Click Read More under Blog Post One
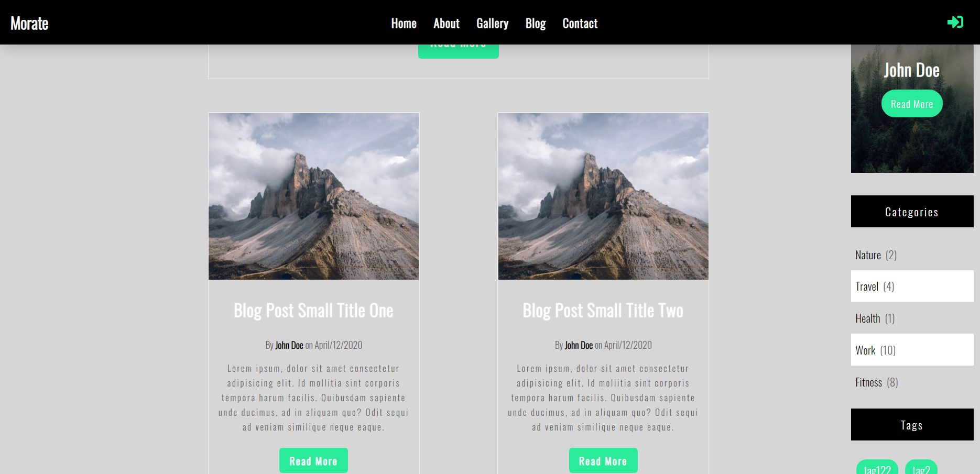 pyautogui.click(x=313, y=461)
